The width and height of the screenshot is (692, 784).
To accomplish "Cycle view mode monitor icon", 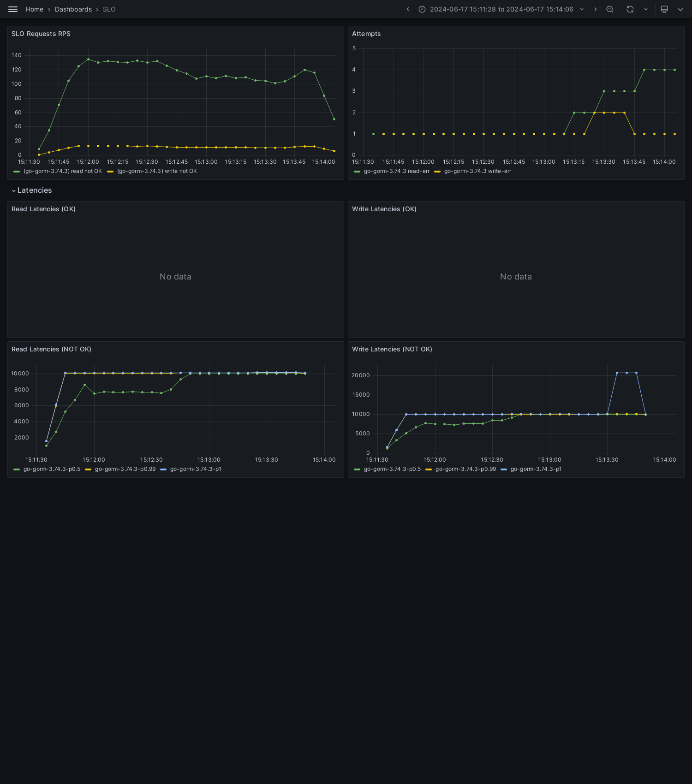I will (x=664, y=9).
